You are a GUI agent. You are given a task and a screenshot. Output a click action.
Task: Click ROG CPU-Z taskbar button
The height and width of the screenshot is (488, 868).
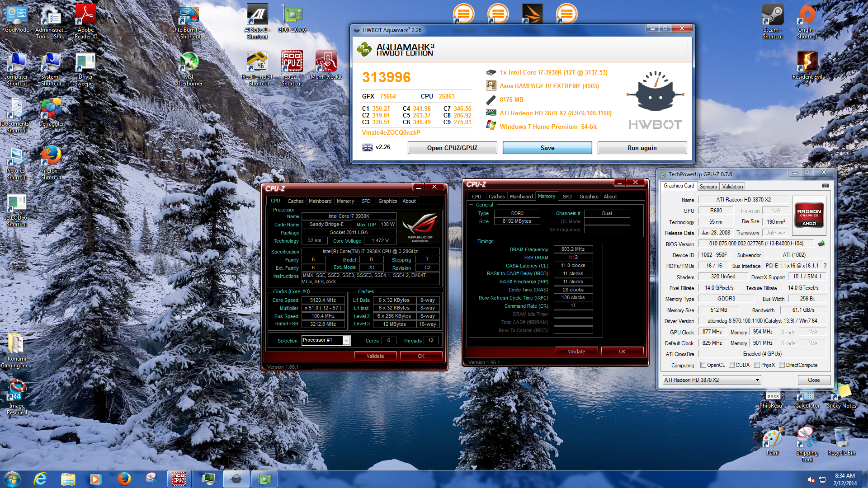click(179, 479)
